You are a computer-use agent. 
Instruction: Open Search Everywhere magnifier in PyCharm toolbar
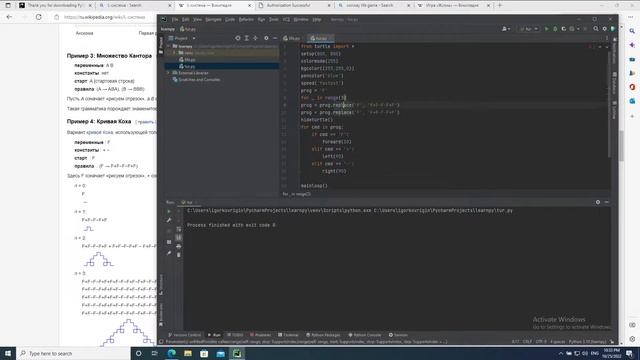click(x=596, y=29)
